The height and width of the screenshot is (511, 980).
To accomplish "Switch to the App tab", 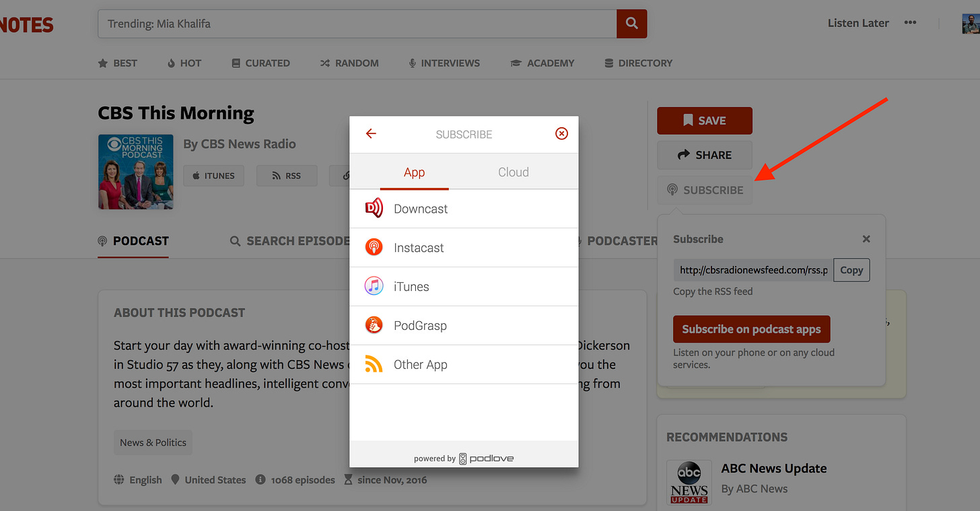I will pos(414,172).
